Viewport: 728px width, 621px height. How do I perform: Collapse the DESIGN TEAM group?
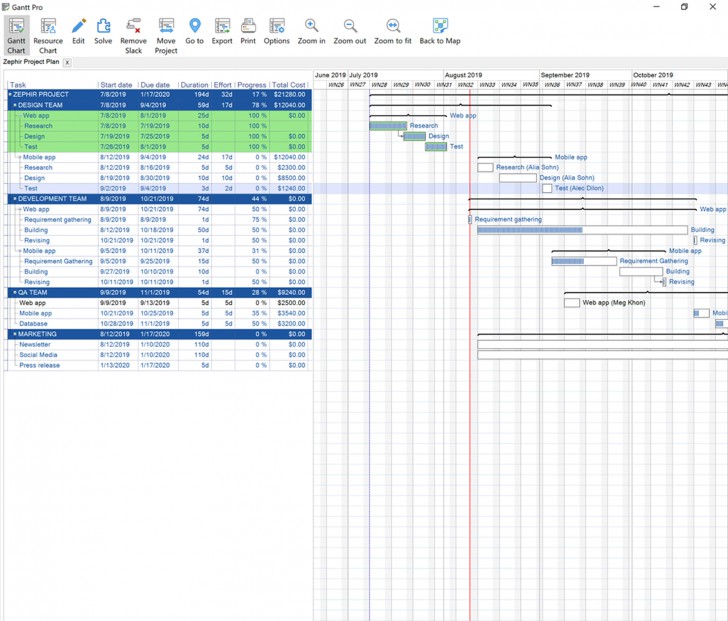15,105
